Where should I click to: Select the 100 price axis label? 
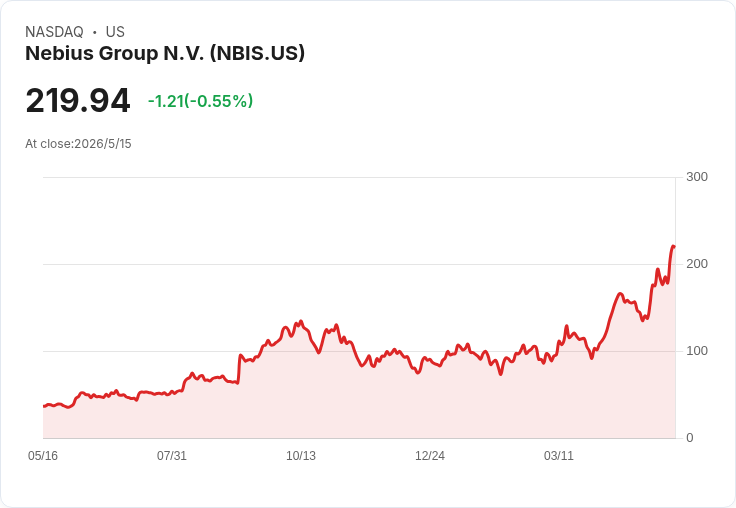coord(697,351)
